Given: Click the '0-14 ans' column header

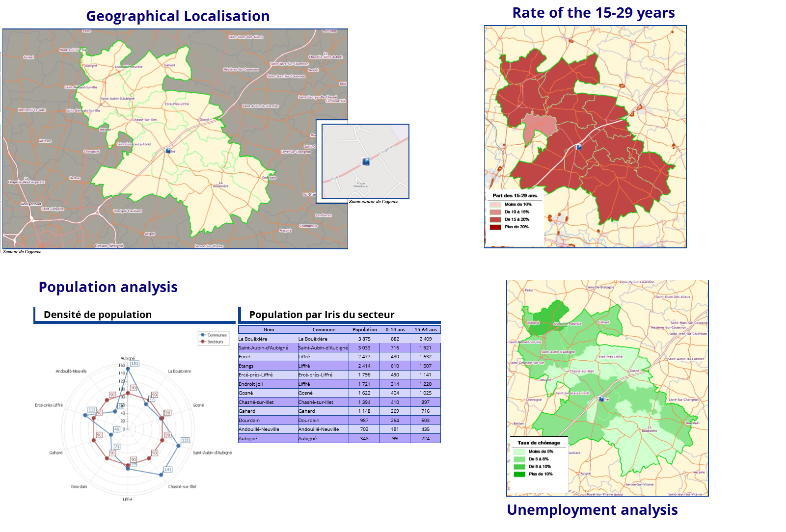Looking at the screenshot, I should (x=395, y=330).
